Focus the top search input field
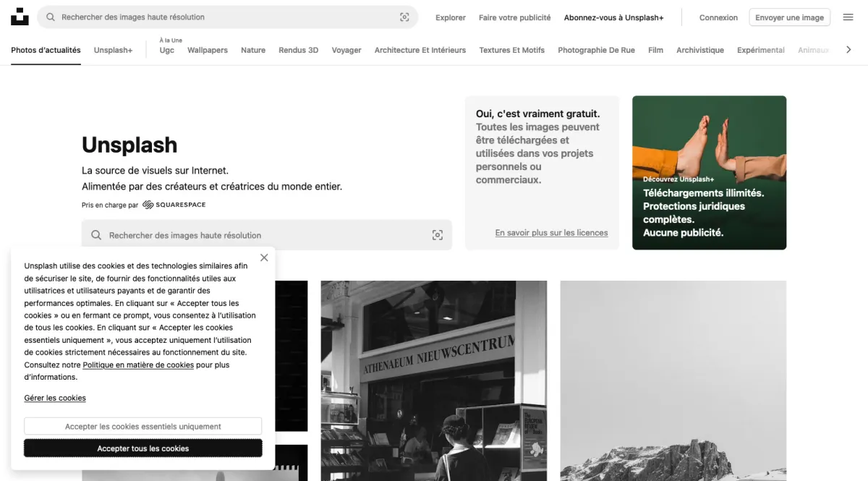 [227, 17]
